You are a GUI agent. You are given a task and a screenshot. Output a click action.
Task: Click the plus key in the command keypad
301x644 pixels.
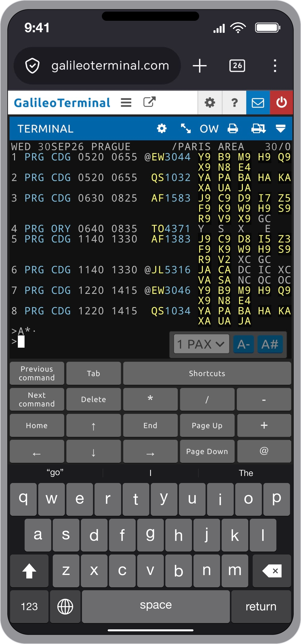pyautogui.click(x=264, y=425)
